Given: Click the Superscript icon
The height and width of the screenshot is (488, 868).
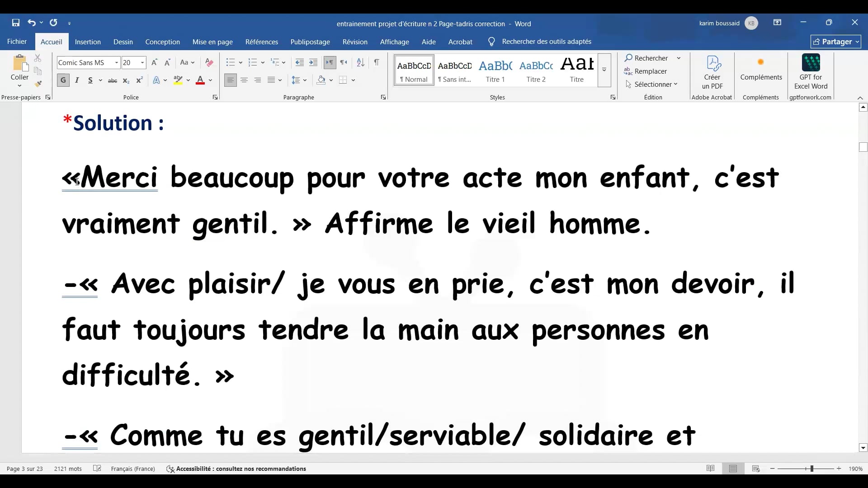Looking at the screenshot, I should pos(140,80).
